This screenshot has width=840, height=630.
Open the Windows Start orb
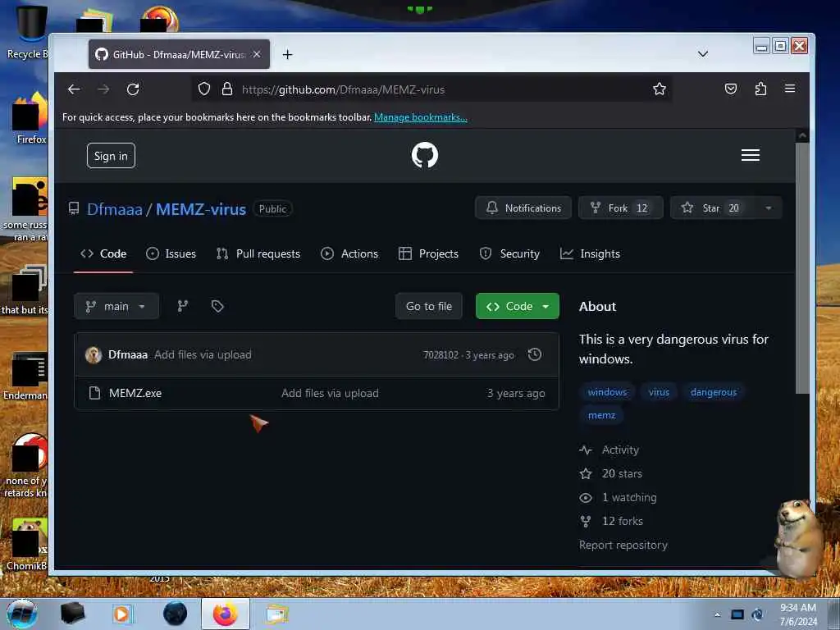click(x=21, y=614)
